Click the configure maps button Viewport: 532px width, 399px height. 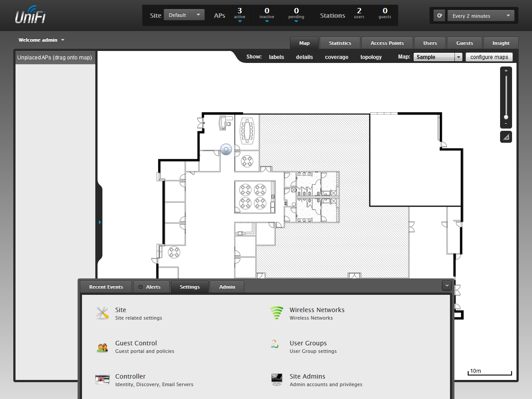[489, 57]
